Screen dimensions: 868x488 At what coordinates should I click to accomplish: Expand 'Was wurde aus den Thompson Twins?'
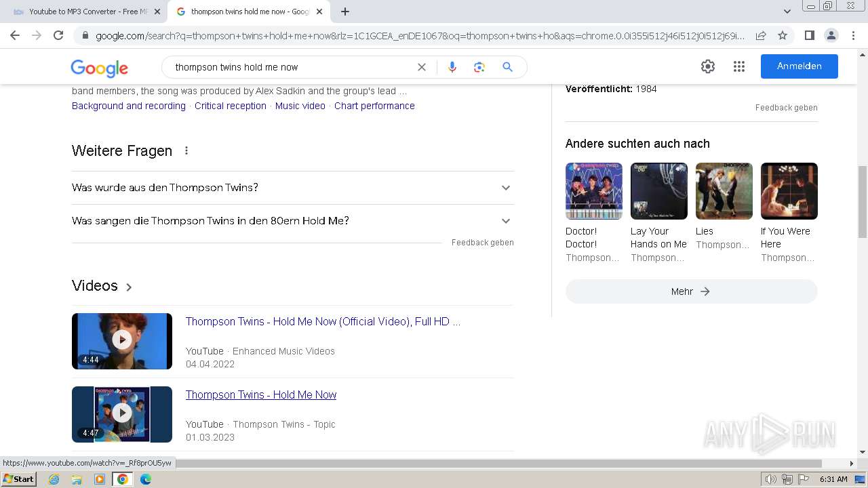[x=293, y=188]
